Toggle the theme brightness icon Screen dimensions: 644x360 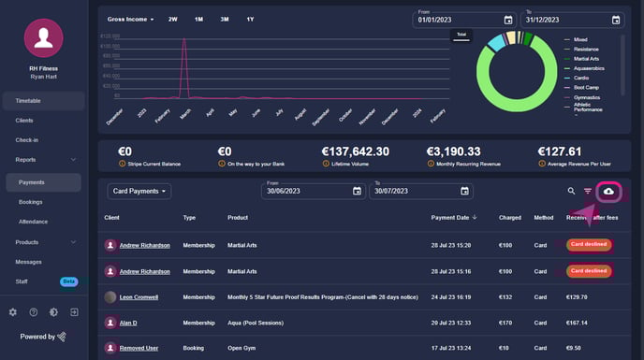[53, 312]
